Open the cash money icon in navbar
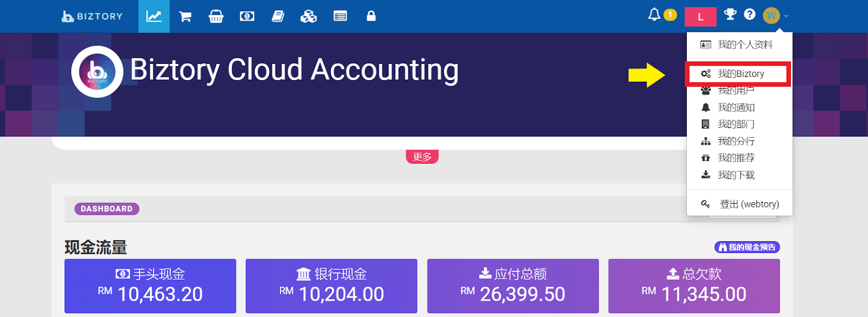This screenshot has width=868, height=317. pyautogui.click(x=247, y=16)
